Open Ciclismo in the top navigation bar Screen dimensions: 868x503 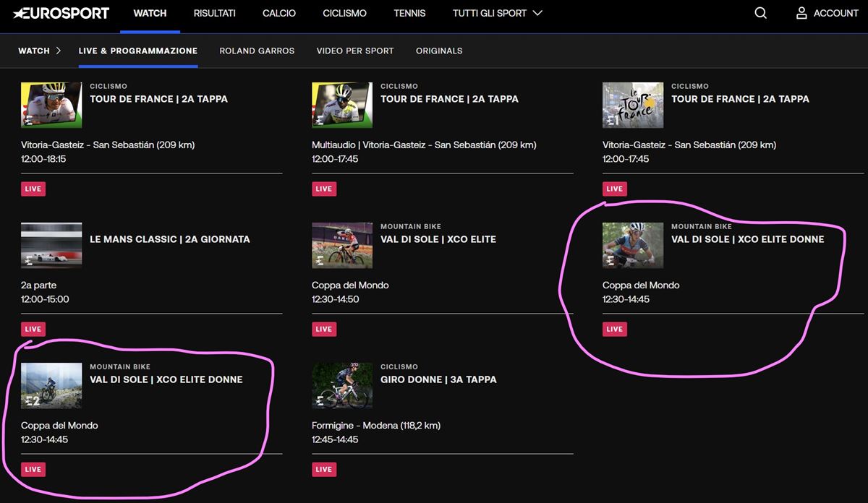[344, 13]
